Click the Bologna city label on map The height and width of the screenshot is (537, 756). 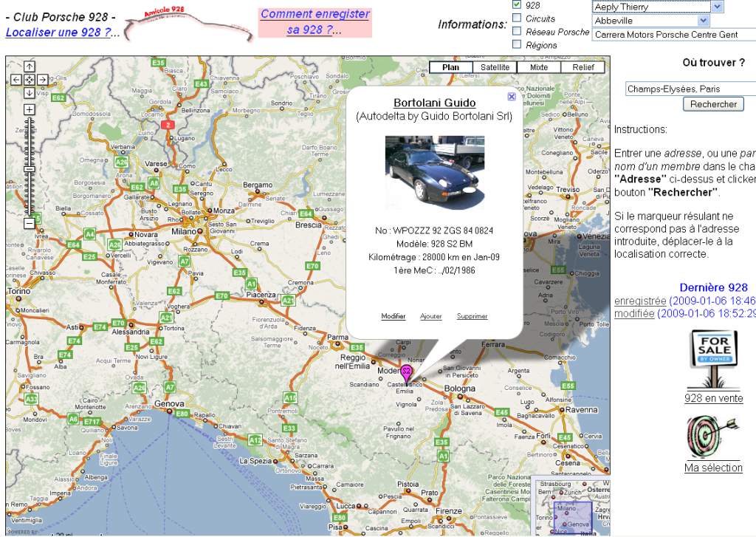tap(459, 389)
